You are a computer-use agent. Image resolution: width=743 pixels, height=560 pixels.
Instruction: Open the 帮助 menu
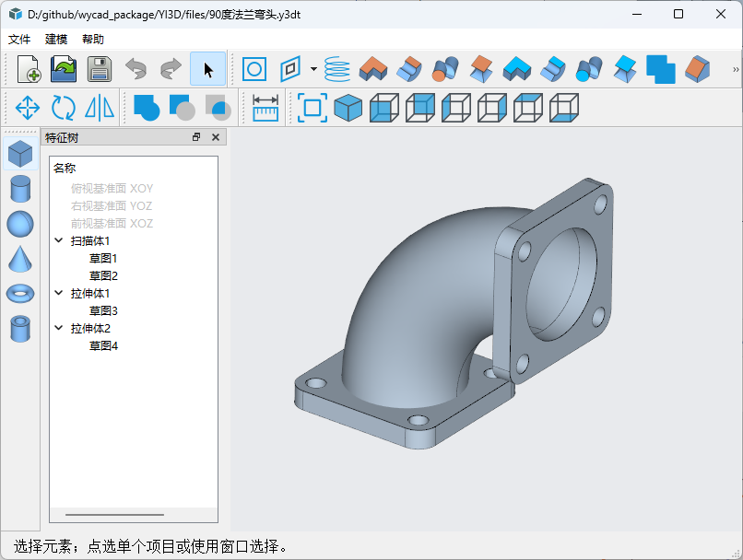coord(93,40)
